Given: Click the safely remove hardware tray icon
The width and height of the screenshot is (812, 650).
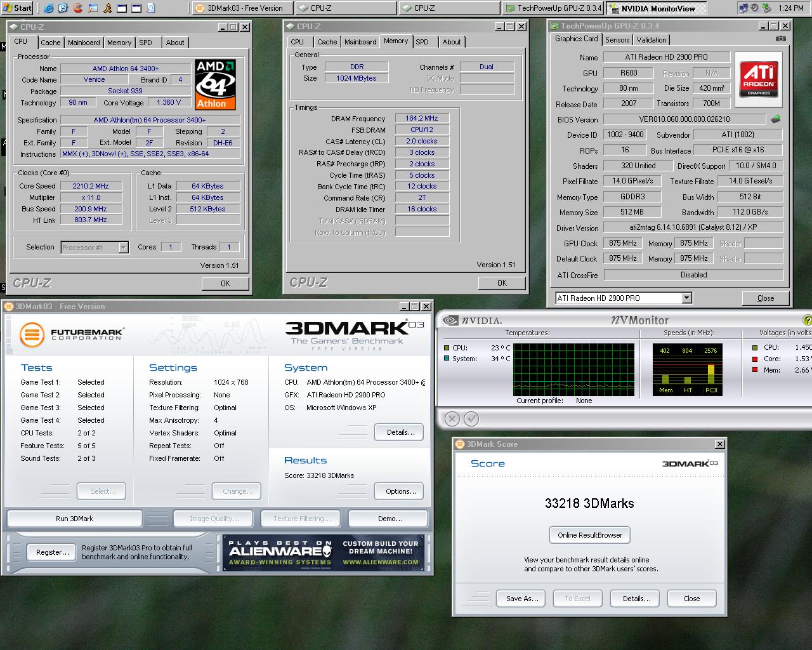Looking at the screenshot, I should click(765, 8).
